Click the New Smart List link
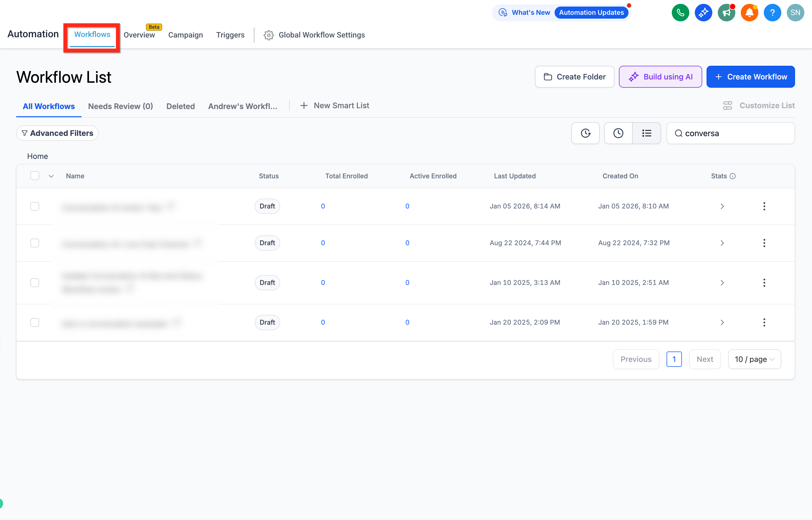This screenshot has width=812, height=520. click(342, 106)
